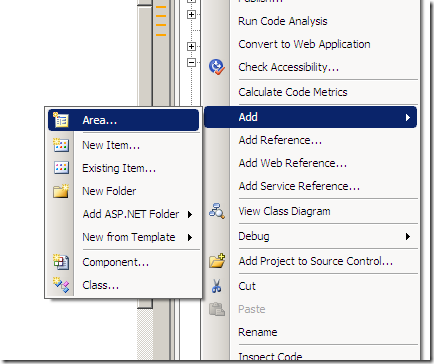Expand the New from Template submenu arrow
Viewport: 434px width, 364px height.
pyautogui.click(x=190, y=237)
